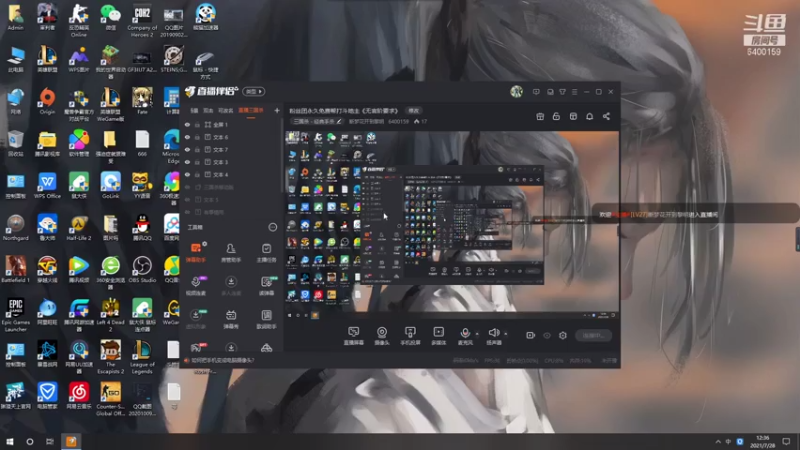Screen dimensions: 800x450
Task: Select the orange active scene tab
Action: coord(251,110)
